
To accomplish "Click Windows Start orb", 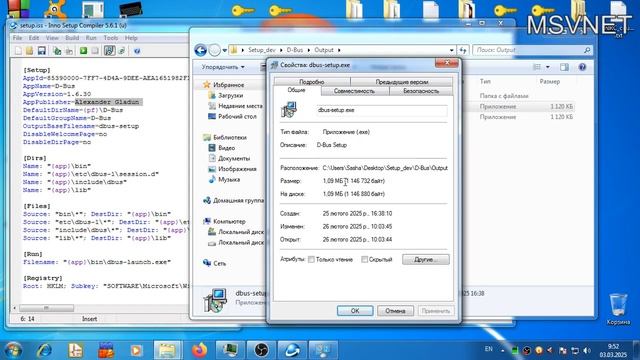I will (13, 350).
